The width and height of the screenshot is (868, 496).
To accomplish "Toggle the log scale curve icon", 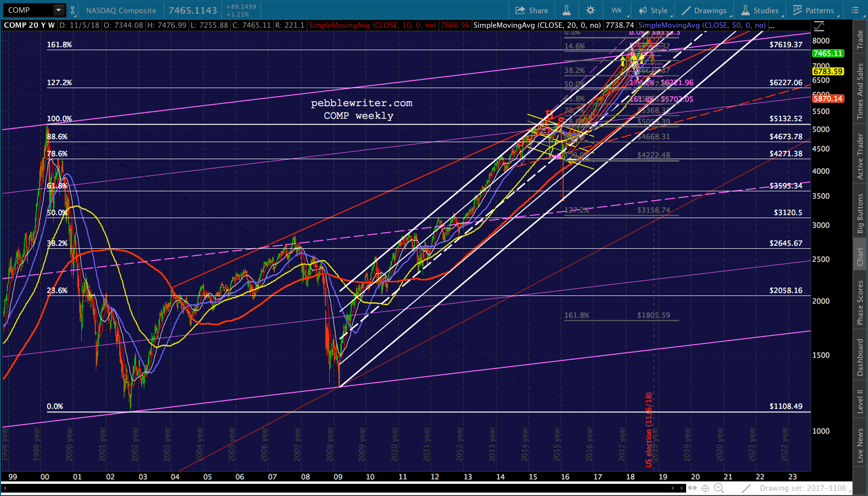I will (819, 26).
